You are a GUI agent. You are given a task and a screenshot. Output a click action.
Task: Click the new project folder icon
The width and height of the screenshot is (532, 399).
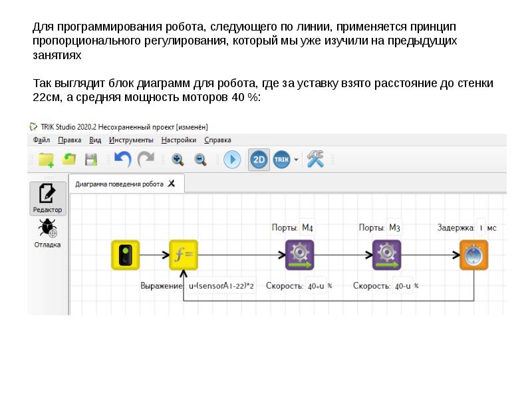click(46, 160)
